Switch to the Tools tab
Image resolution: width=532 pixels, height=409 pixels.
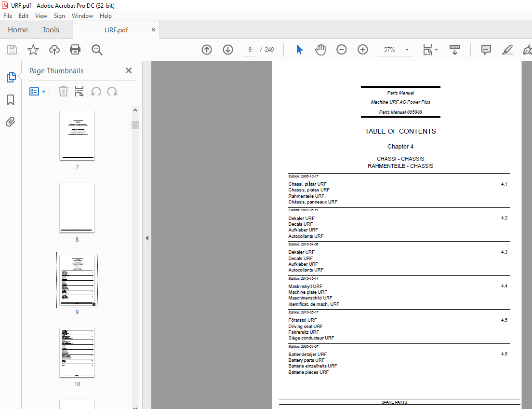point(51,29)
